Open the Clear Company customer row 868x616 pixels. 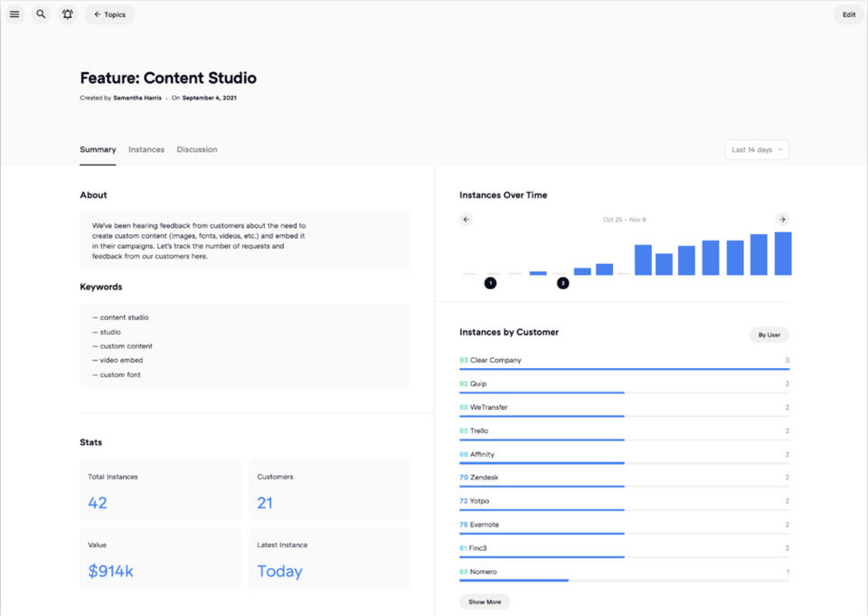coord(495,360)
